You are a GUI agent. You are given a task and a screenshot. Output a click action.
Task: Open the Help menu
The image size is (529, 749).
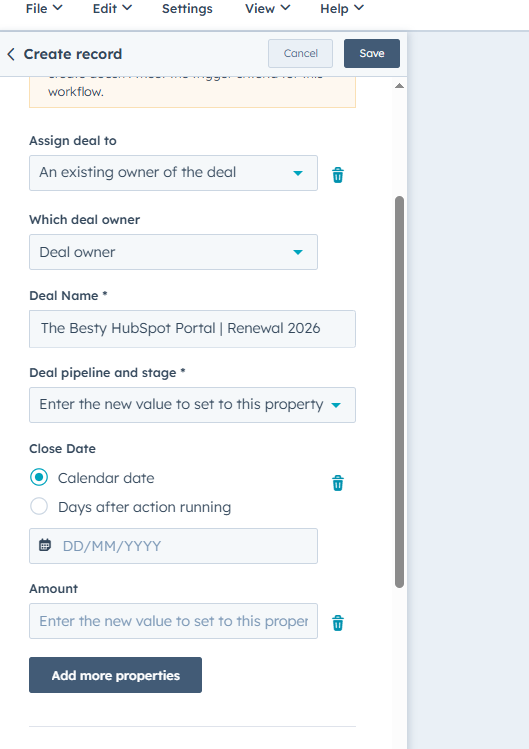tap(342, 9)
